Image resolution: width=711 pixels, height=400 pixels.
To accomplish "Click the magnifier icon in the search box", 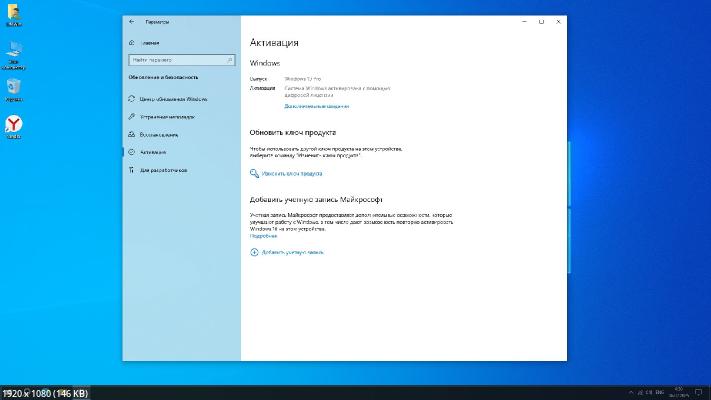I will click(x=230, y=60).
